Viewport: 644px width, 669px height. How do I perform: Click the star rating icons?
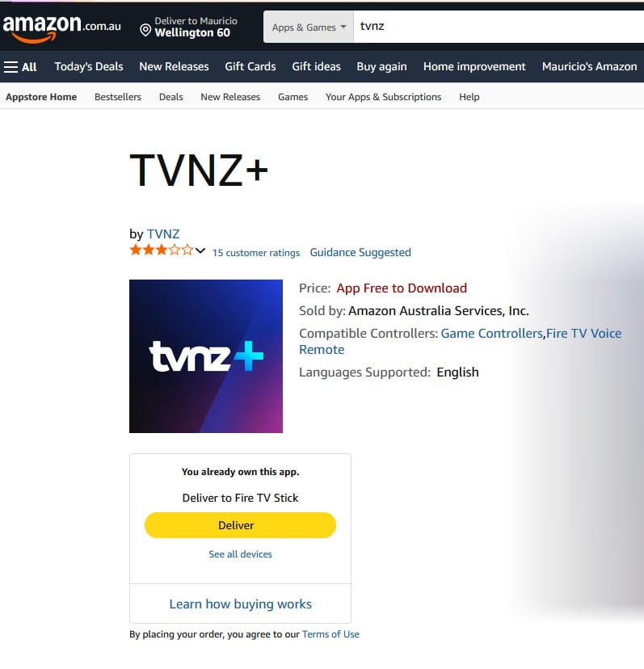click(x=162, y=250)
